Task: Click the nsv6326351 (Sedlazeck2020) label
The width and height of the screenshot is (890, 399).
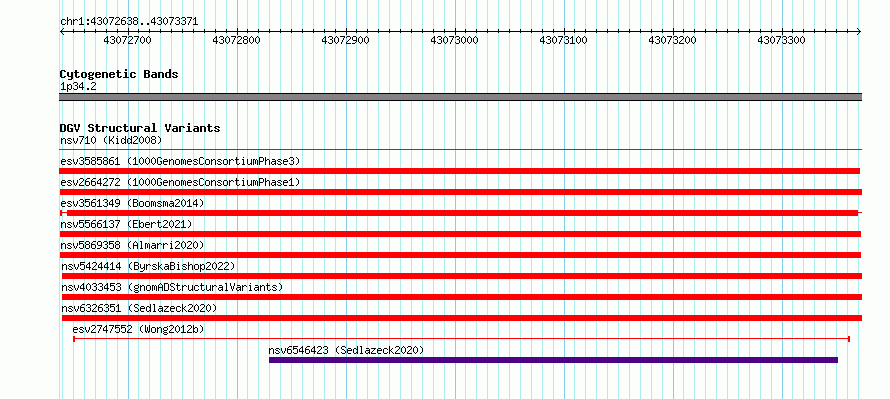Action: point(139,308)
